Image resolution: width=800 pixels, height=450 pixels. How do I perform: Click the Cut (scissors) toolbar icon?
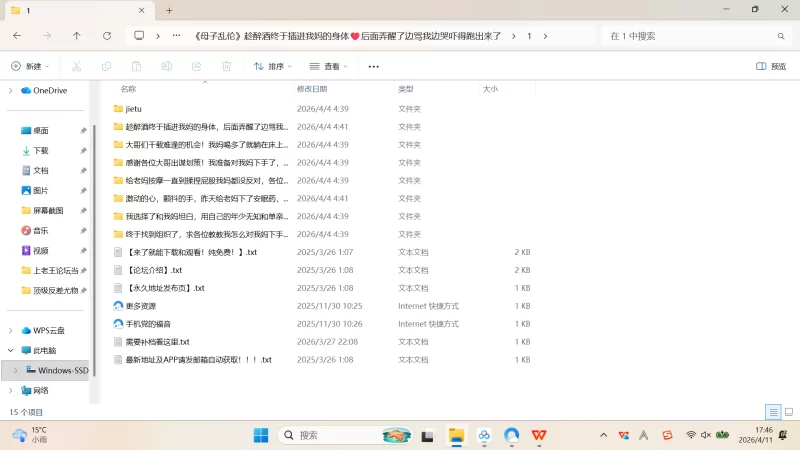75,66
